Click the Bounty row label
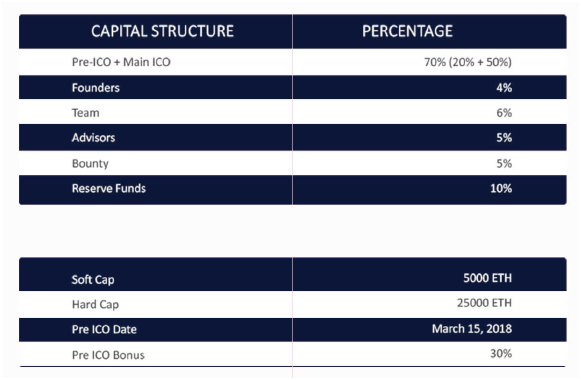Screen dimensions: 581x380 click(90, 163)
